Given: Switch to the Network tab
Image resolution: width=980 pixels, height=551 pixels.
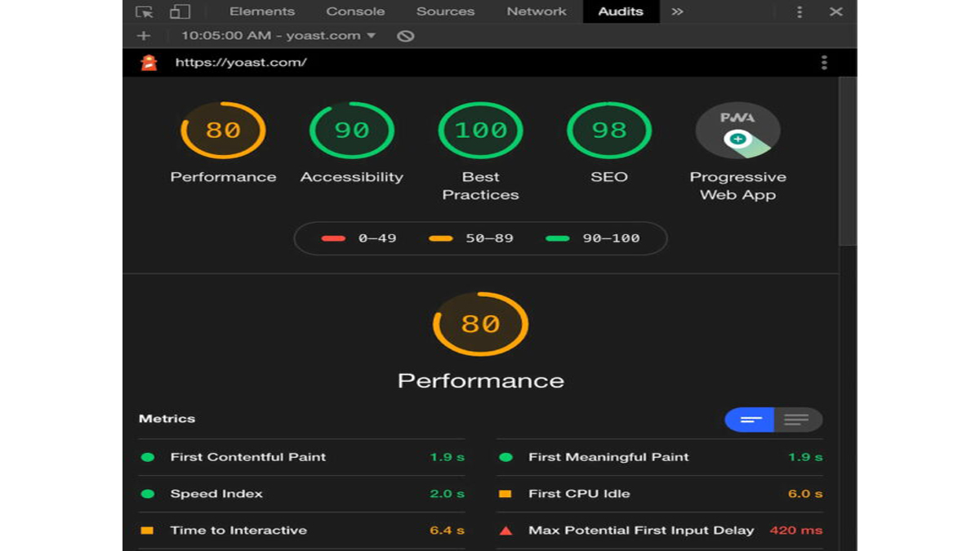Looking at the screenshot, I should (x=536, y=11).
